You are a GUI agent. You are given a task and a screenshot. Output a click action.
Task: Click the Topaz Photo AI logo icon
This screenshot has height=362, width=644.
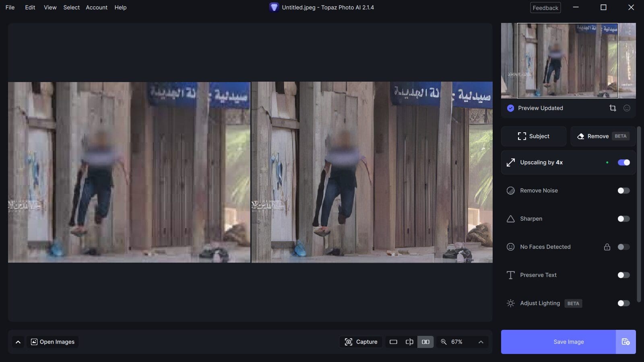274,7
